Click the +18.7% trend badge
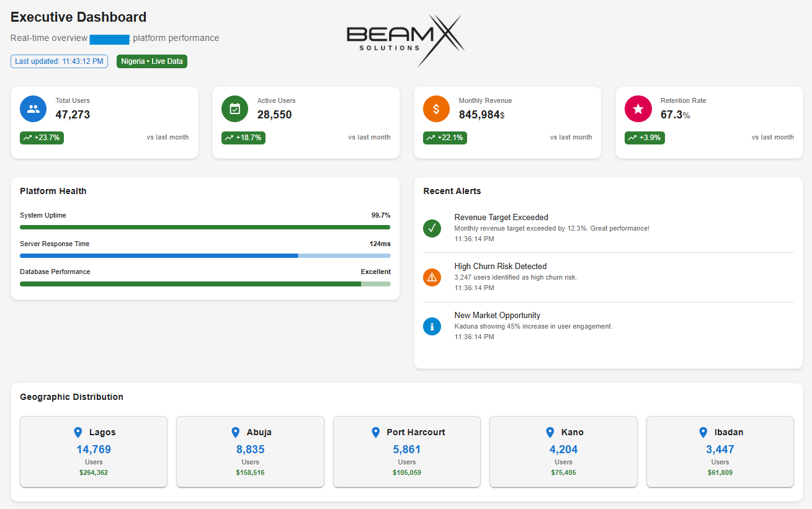This screenshot has width=812, height=509. (x=243, y=138)
